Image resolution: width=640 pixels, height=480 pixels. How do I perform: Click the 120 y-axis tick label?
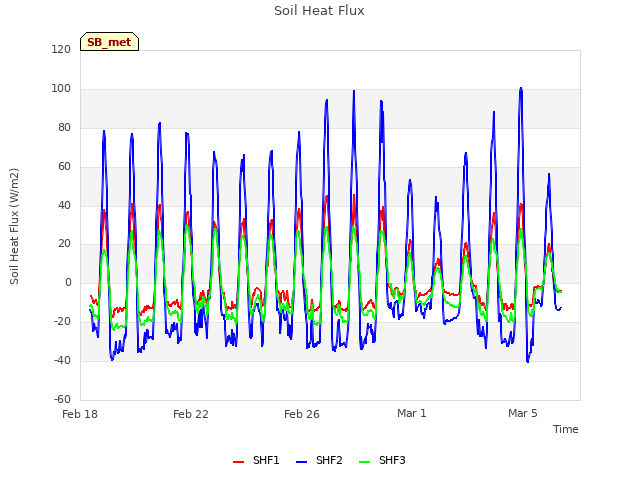coord(61,49)
